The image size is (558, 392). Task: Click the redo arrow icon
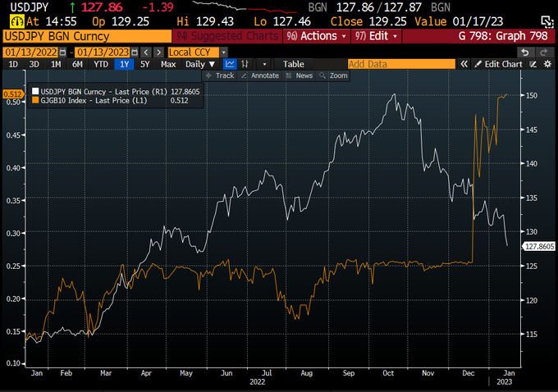point(543,52)
